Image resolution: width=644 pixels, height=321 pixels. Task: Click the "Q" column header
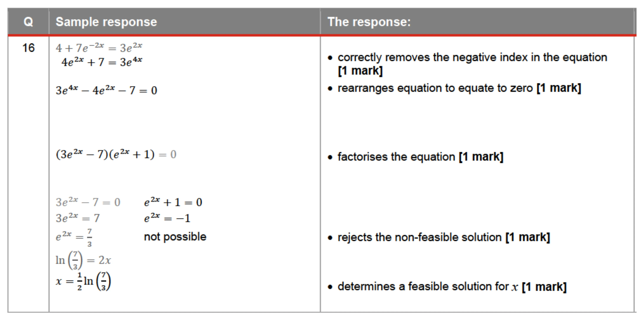click(28, 22)
